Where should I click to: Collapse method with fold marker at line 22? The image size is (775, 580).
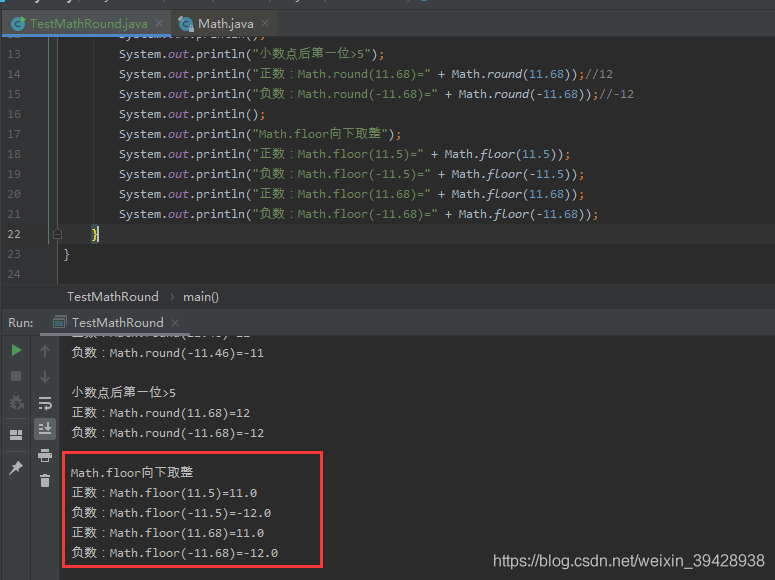click(57, 234)
